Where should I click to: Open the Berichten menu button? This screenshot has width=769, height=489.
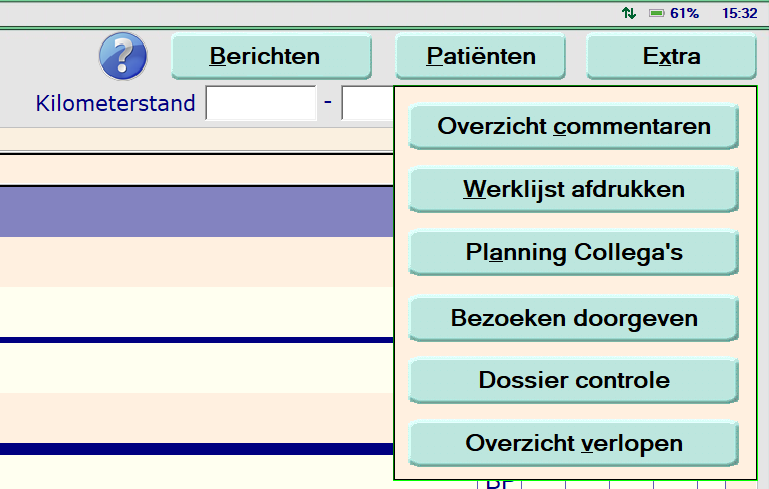271,56
